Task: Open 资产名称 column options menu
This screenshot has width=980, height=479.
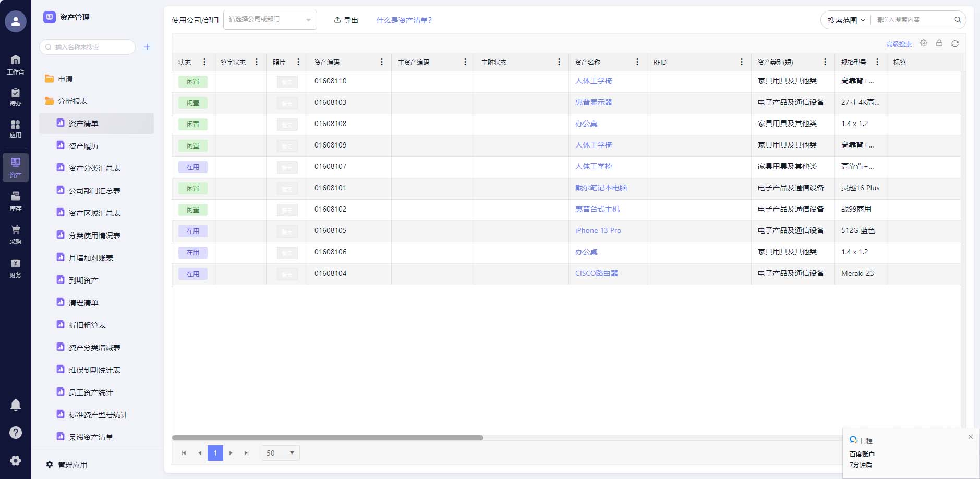Action: pos(637,62)
